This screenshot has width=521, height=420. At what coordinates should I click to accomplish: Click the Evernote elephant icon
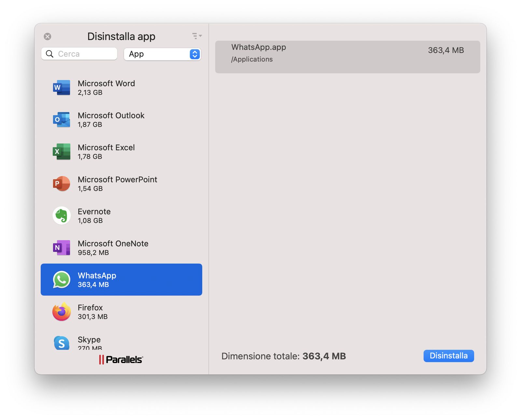tap(62, 216)
